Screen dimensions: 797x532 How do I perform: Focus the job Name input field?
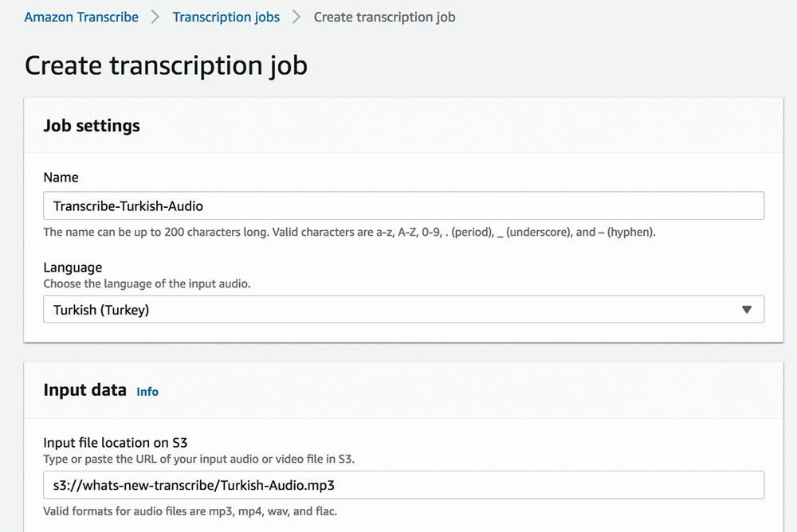(402, 206)
